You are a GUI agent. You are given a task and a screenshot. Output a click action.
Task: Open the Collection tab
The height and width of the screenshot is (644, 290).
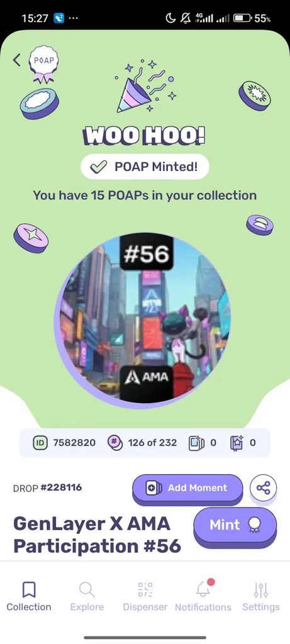pyautogui.click(x=29, y=596)
